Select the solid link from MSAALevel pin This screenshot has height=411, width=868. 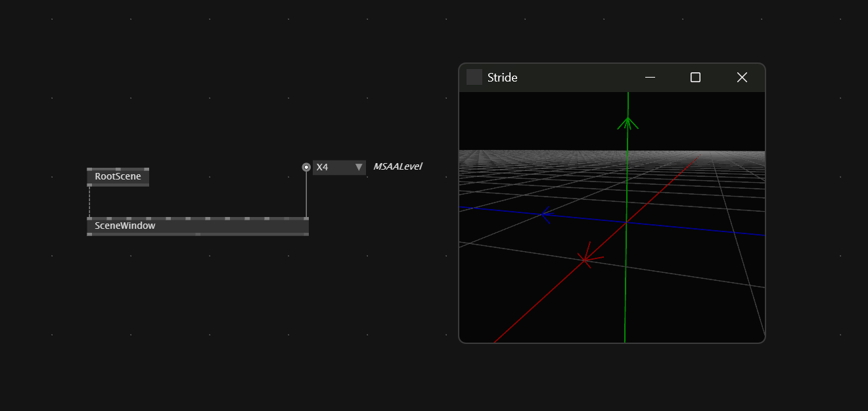coord(306,195)
